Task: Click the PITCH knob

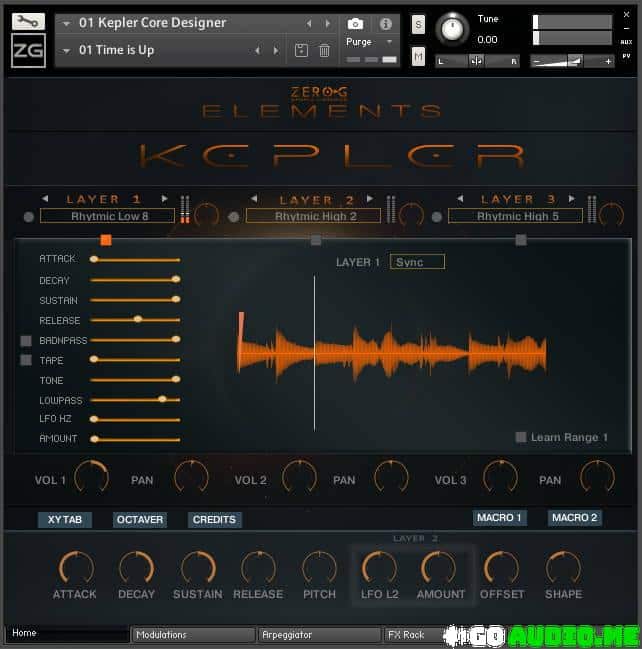Action: click(x=319, y=567)
